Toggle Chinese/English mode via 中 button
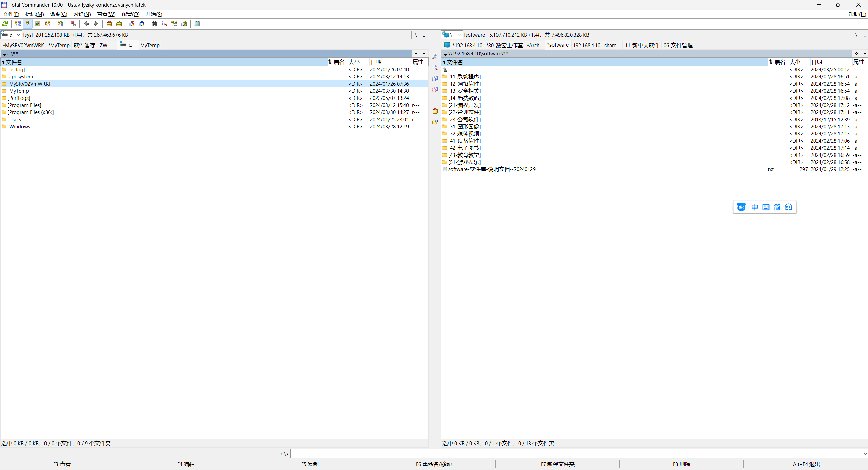868x470 pixels. [755, 207]
